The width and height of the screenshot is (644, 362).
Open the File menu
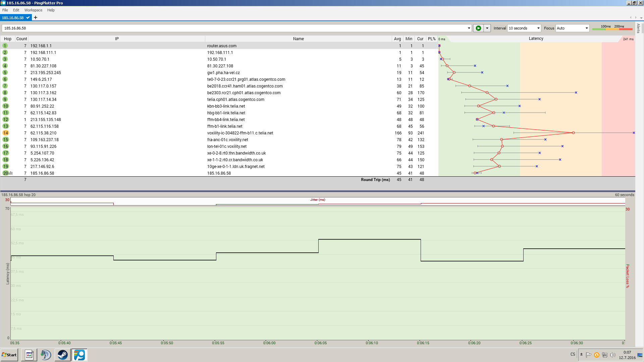click(5, 10)
